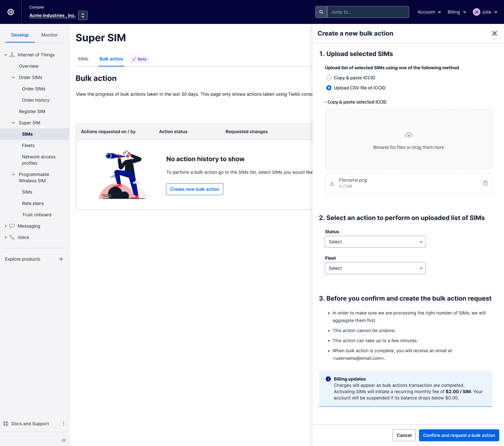Download Filename.png using the download icon
Screen dimensions: 504x446
coord(332,183)
